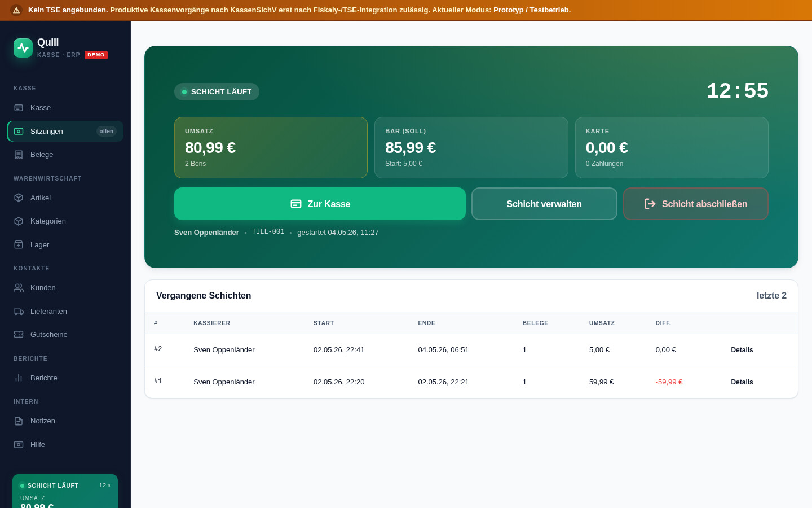The height and width of the screenshot is (508, 812).
Task: Open the Lager section
Action: coord(65,245)
